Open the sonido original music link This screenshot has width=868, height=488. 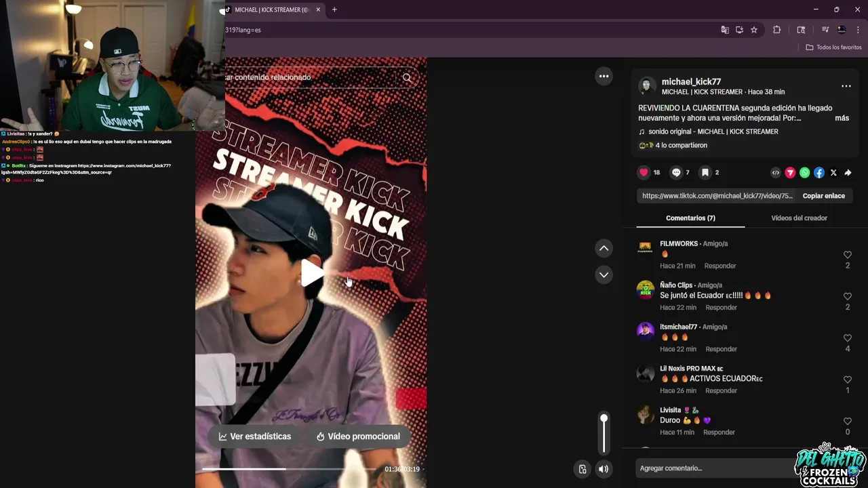point(713,131)
